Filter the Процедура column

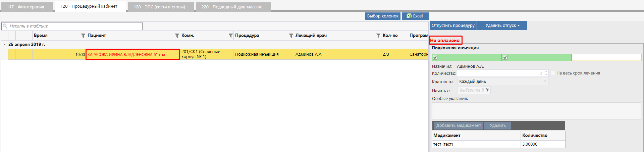[291, 36]
